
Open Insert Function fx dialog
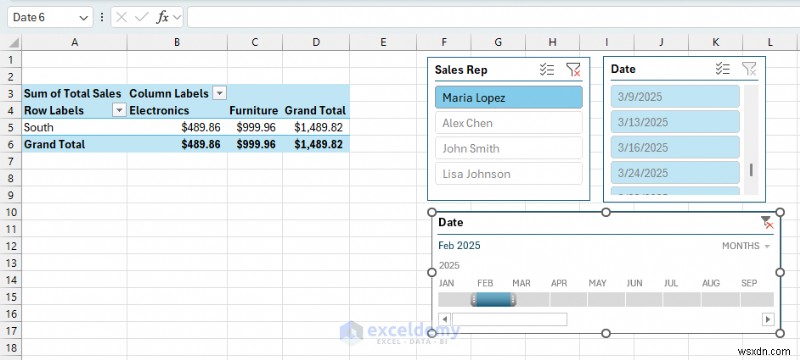tap(162, 17)
